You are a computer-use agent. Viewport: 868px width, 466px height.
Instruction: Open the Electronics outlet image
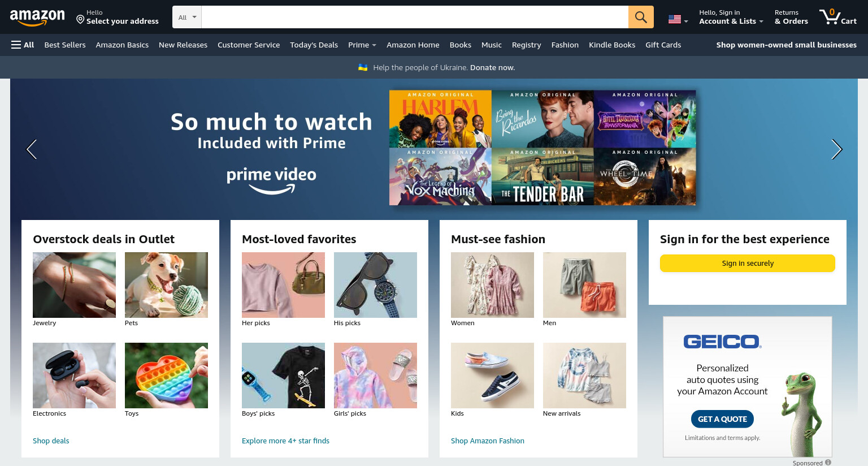click(74, 376)
